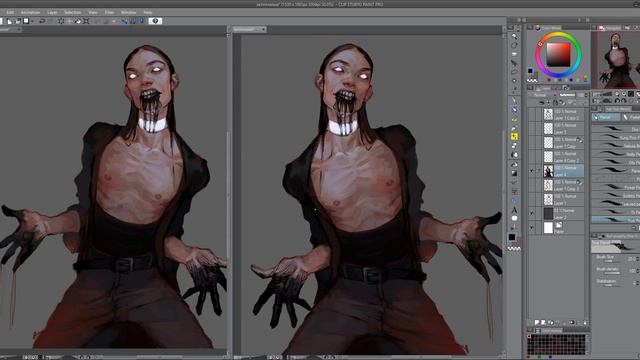Hide Layer 2 using its eye icon
640x360 pixels.
click(x=531, y=214)
